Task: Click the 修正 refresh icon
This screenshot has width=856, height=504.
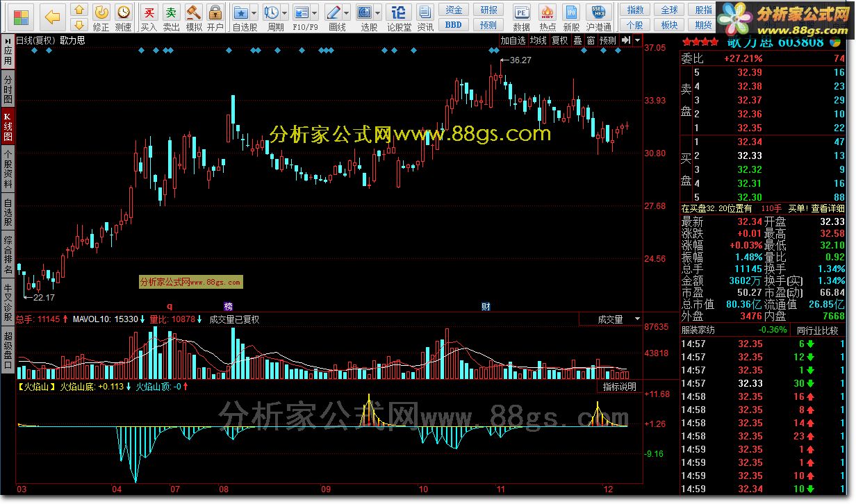Action: click(101, 12)
